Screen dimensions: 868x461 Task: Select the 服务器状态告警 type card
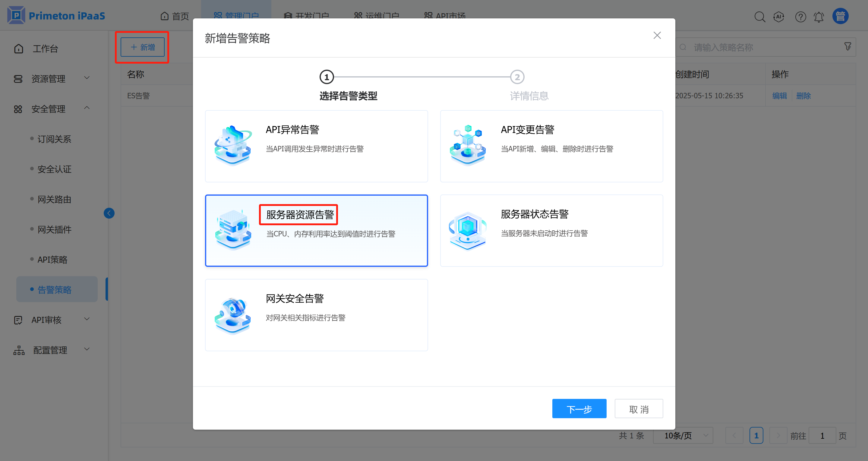(x=551, y=230)
